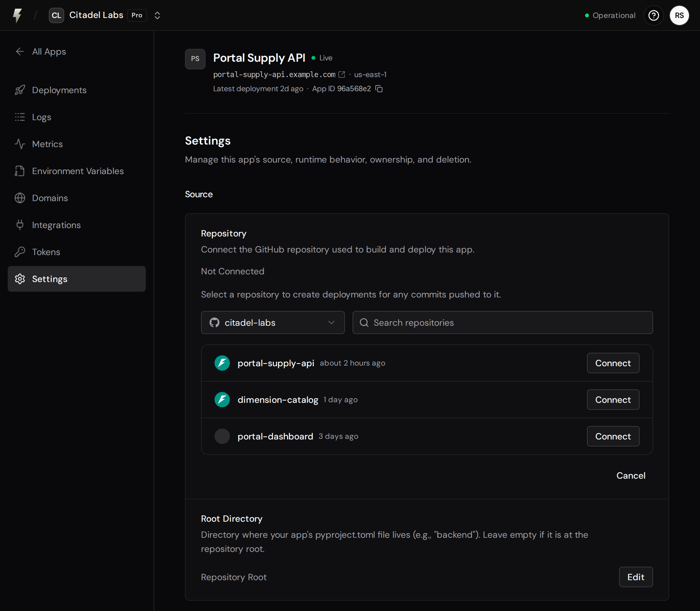Open Logs in the sidebar
This screenshot has height=611, width=700.
(x=77, y=117)
